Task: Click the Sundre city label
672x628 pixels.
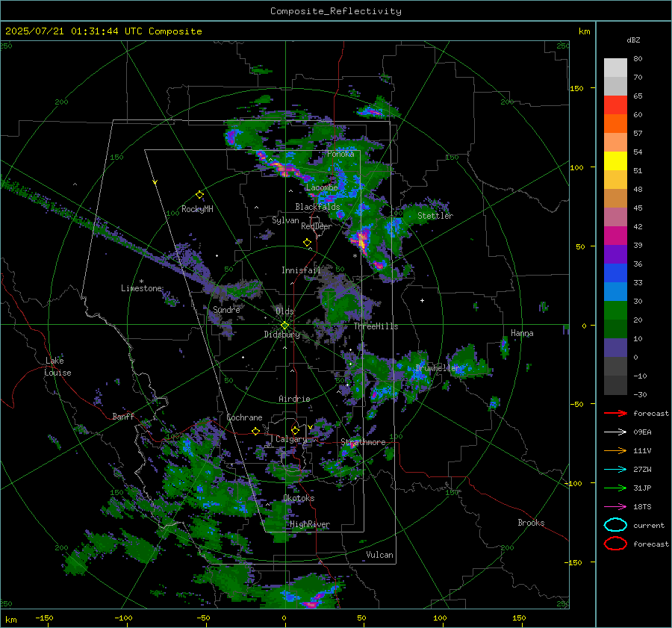Action: point(226,309)
